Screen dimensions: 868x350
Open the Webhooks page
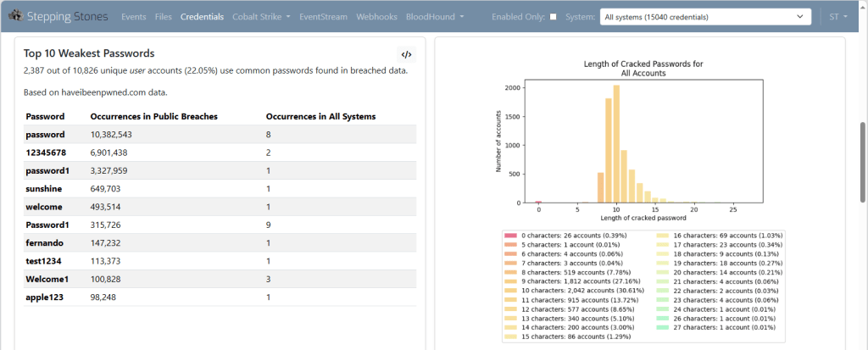tap(376, 16)
